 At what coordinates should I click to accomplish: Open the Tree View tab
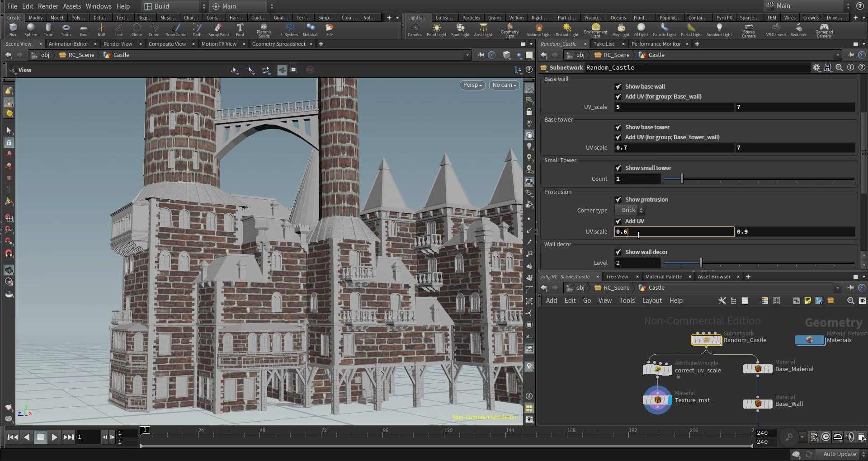pos(618,276)
